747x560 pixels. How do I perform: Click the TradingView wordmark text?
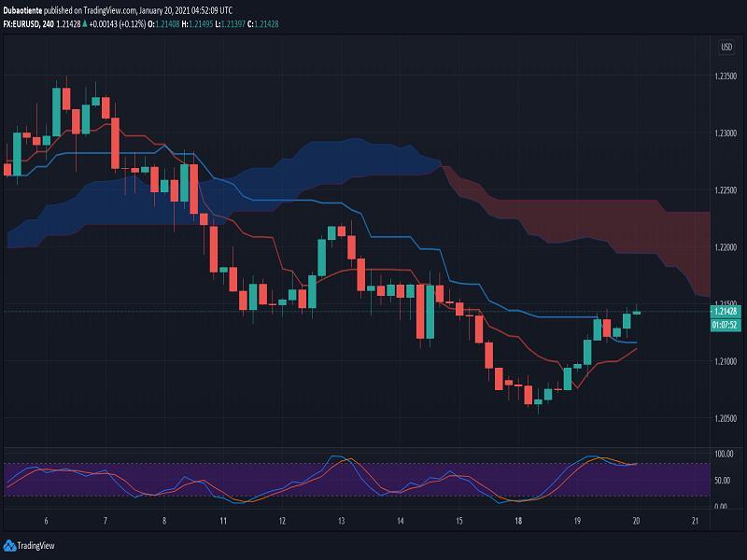point(35,546)
